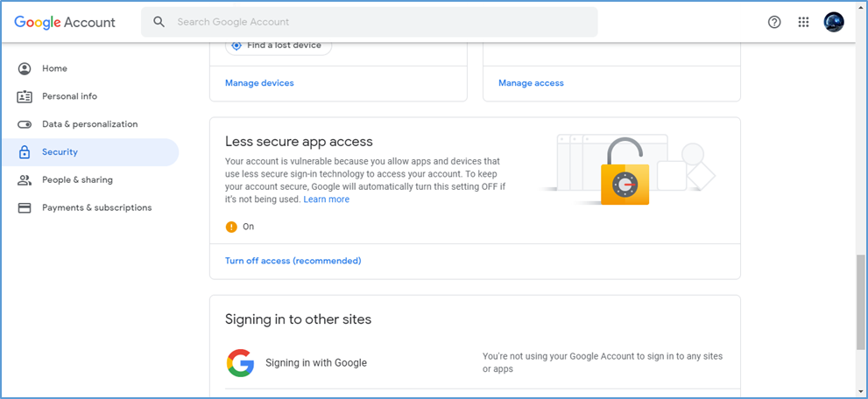Select the Security menu item

(x=60, y=152)
